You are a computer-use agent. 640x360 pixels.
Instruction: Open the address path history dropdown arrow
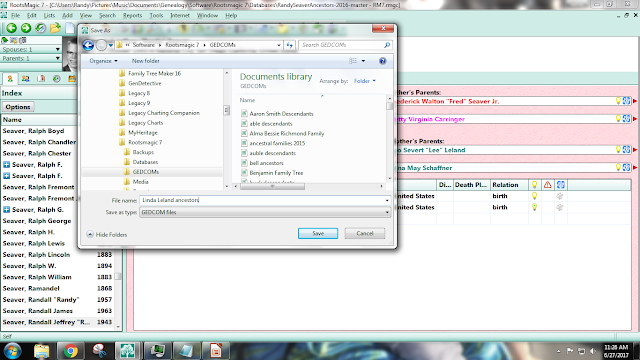coord(279,45)
